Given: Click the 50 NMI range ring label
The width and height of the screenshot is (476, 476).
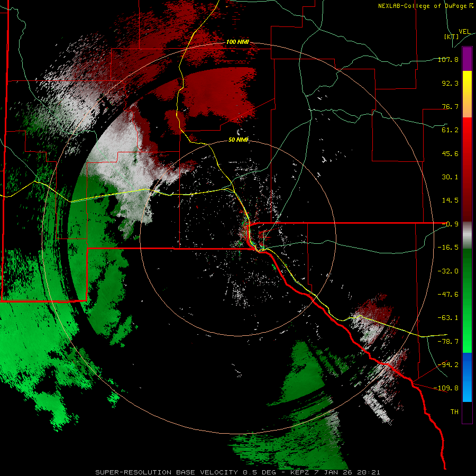Looking at the screenshot, I should coord(239,140).
